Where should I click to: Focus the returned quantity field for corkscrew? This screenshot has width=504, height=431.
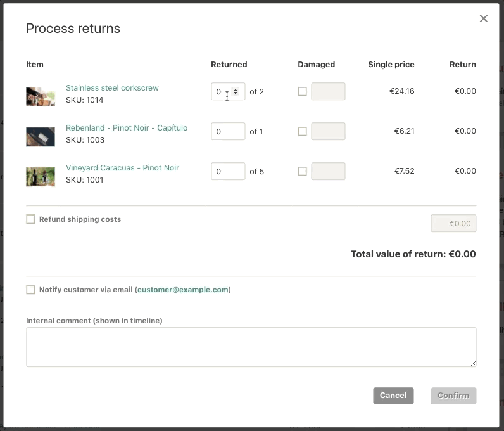click(228, 91)
